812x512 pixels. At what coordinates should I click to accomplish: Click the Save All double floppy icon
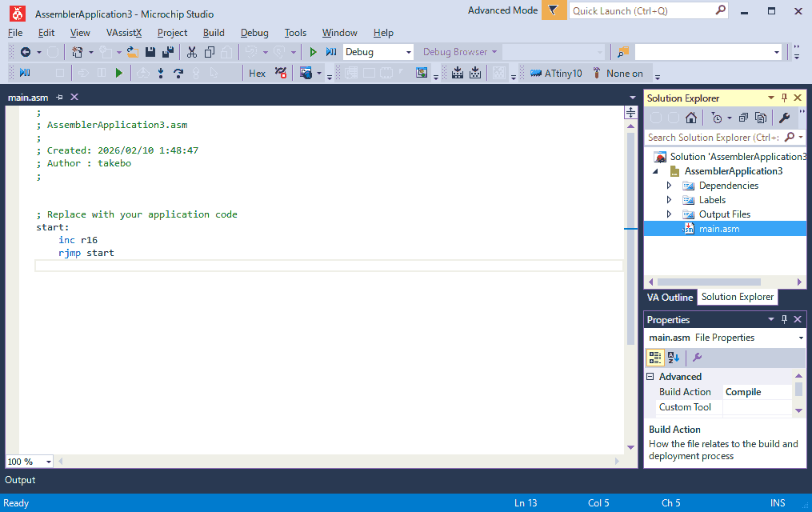tap(168, 52)
